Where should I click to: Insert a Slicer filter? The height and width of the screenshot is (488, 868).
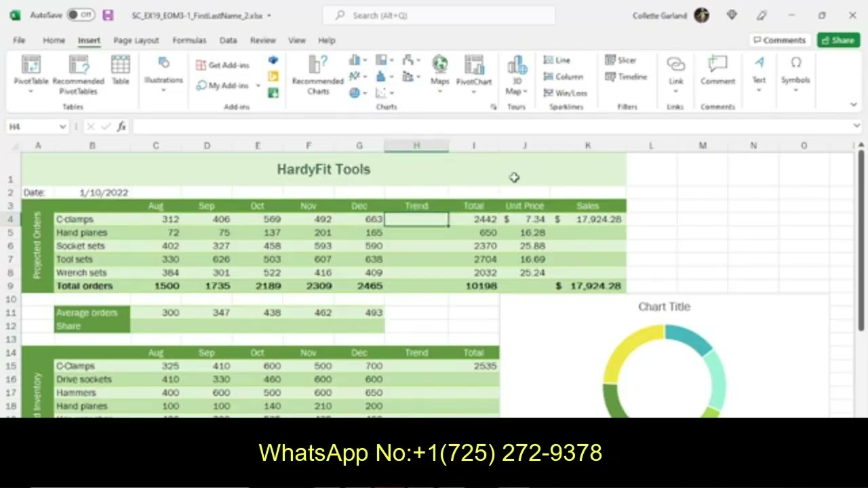pyautogui.click(x=620, y=60)
